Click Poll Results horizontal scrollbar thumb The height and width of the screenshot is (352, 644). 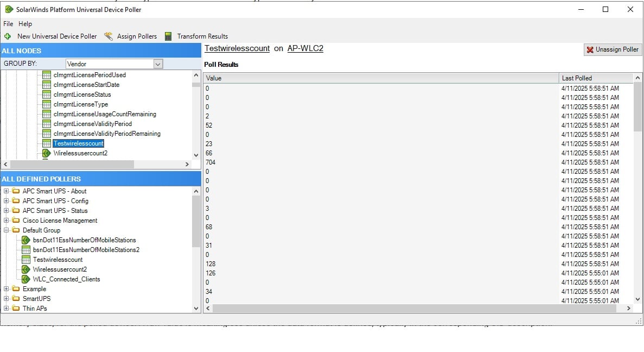pyautogui.click(x=414, y=309)
